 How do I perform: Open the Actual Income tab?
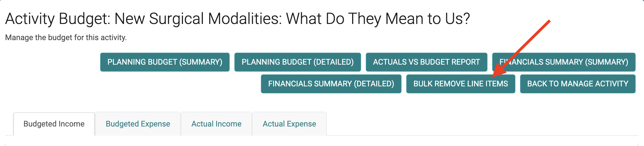[x=216, y=124]
